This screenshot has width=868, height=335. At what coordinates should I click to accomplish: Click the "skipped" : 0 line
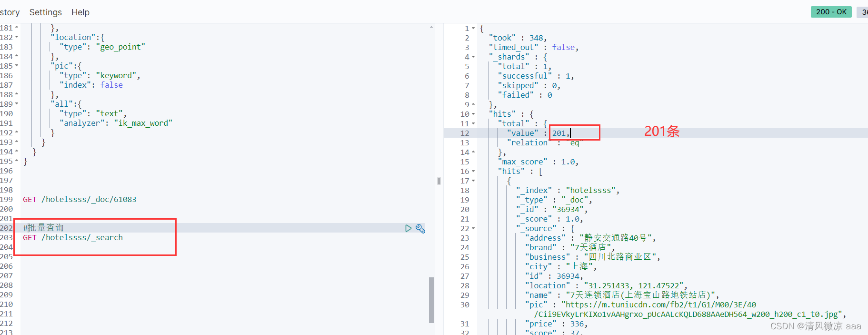529,86
